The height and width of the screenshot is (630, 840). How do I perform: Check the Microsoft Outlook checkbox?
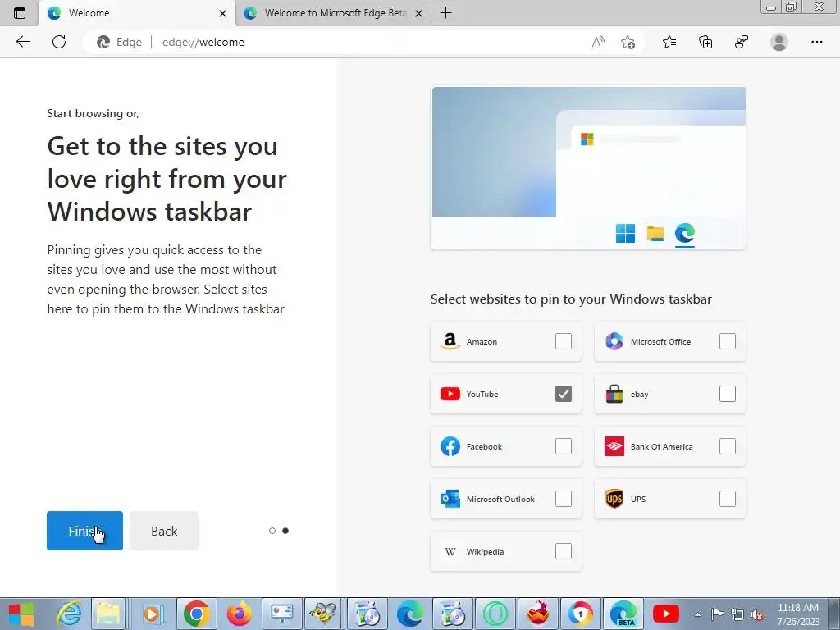(x=563, y=499)
